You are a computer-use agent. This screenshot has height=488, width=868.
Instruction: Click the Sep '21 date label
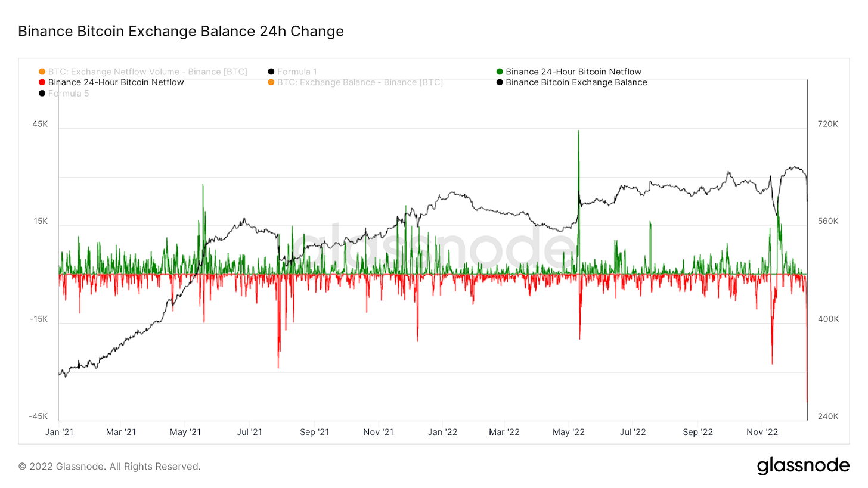[x=314, y=432]
